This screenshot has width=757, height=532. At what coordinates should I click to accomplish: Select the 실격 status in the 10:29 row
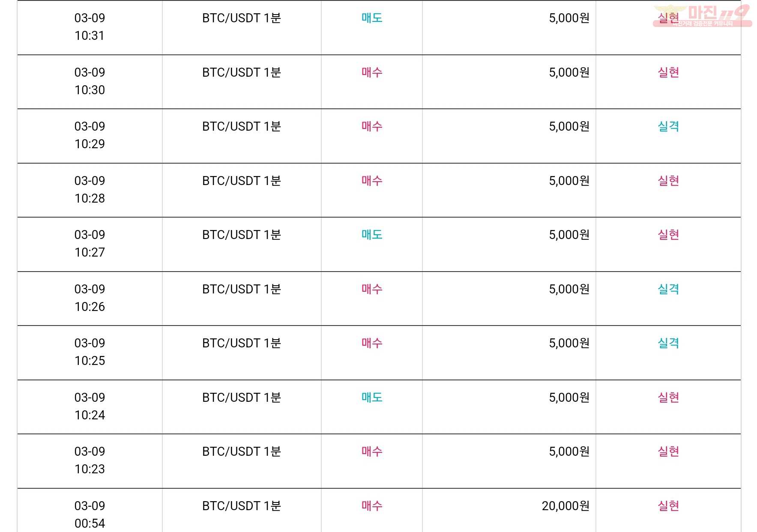tap(668, 126)
